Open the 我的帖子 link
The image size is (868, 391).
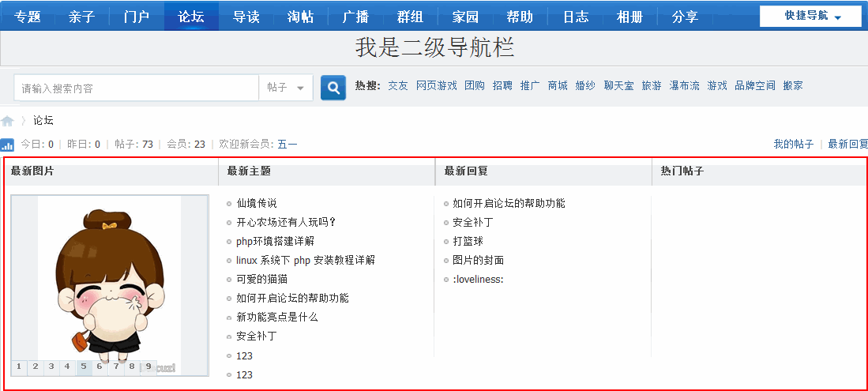[793, 144]
